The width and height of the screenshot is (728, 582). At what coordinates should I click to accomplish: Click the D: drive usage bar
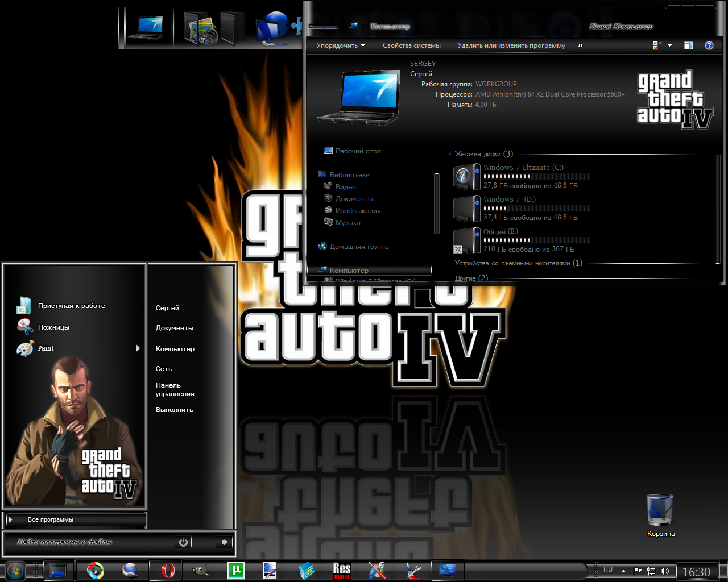tap(536, 209)
